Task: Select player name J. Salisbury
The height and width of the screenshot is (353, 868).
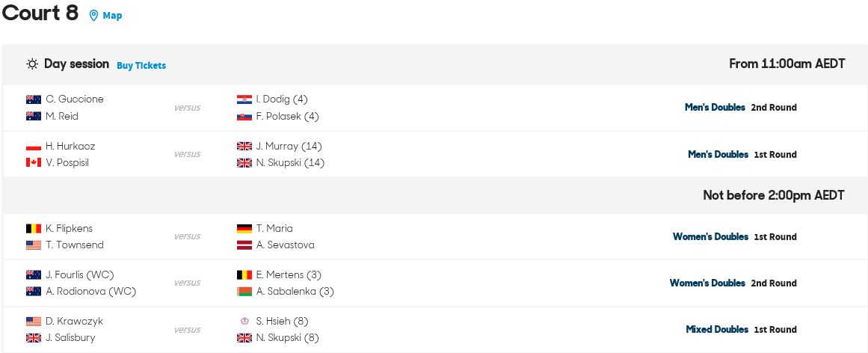Action: click(x=70, y=337)
